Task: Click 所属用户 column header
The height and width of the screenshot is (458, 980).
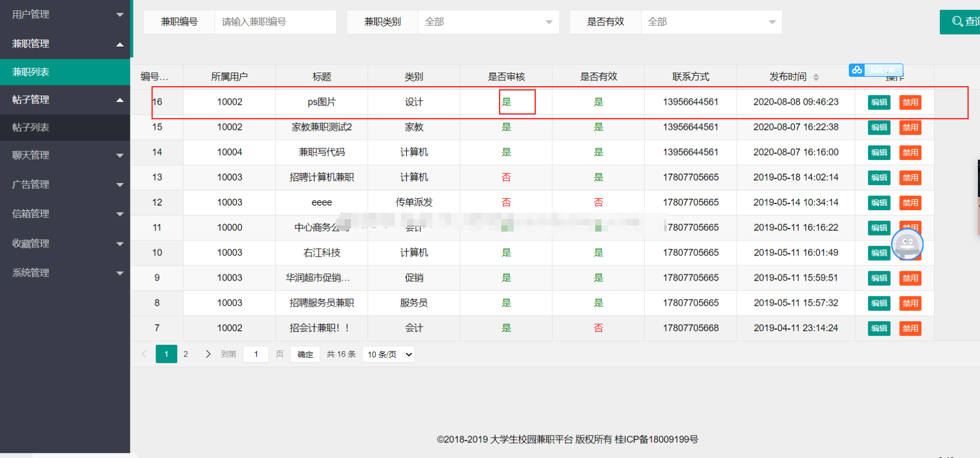Action: tap(229, 77)
